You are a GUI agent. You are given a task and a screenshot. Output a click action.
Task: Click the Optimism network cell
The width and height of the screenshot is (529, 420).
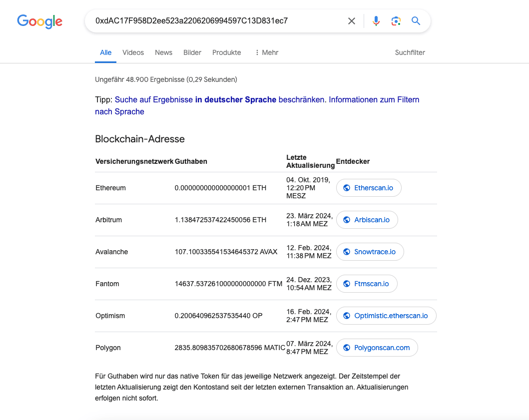110,316
